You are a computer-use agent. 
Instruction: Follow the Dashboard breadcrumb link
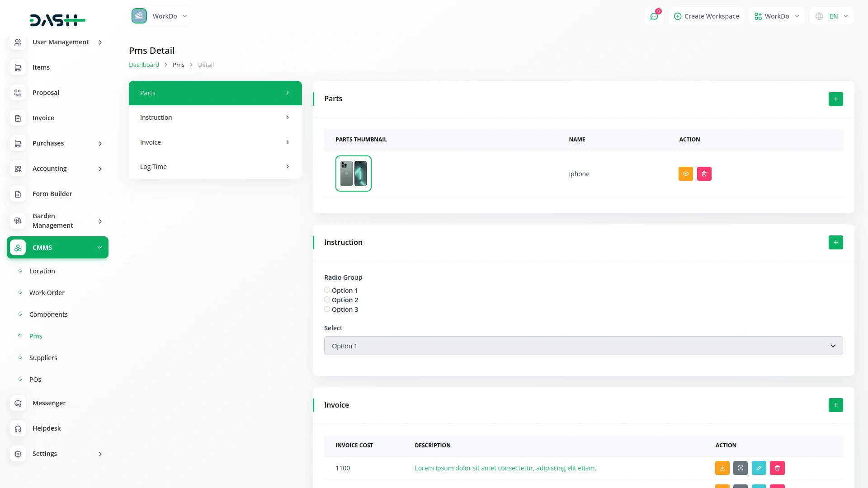click(144, 65)
